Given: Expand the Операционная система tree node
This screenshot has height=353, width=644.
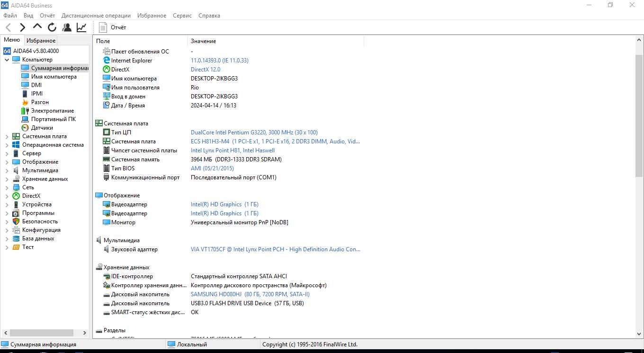Looking at the screenshot, I should pos(7,145).
